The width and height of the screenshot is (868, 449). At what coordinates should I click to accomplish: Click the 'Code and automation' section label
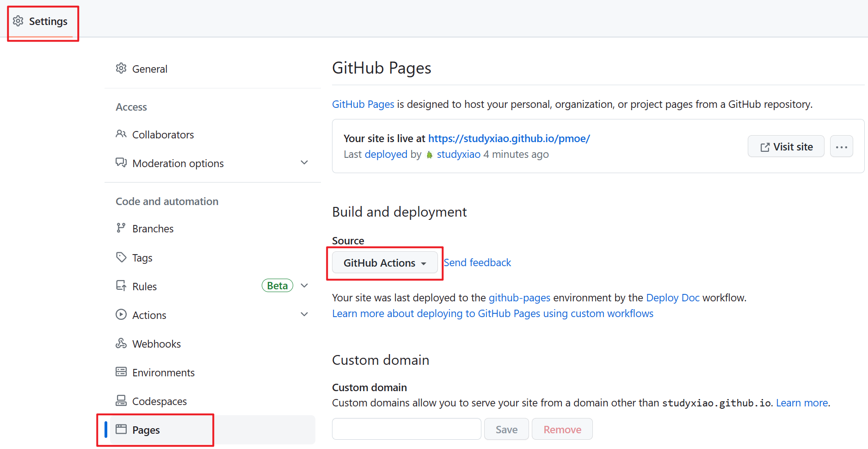(x=167, y=201)
